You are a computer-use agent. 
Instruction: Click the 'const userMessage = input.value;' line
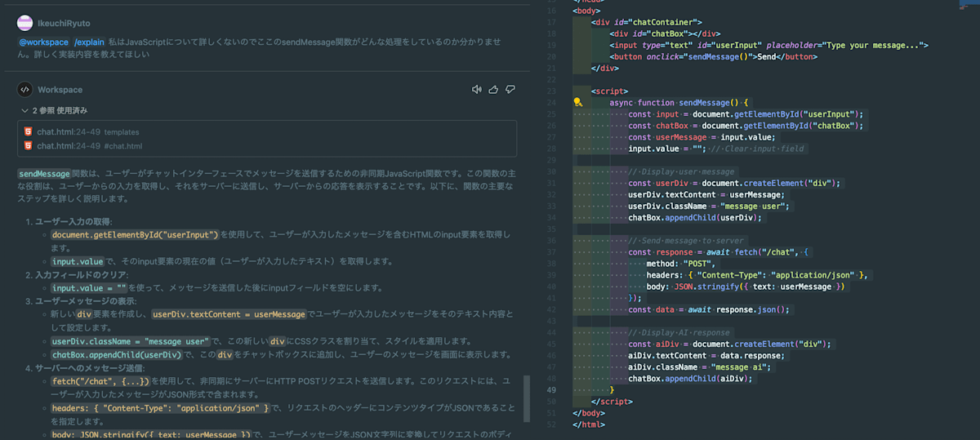pyautogui.click(x=702, y=137)
